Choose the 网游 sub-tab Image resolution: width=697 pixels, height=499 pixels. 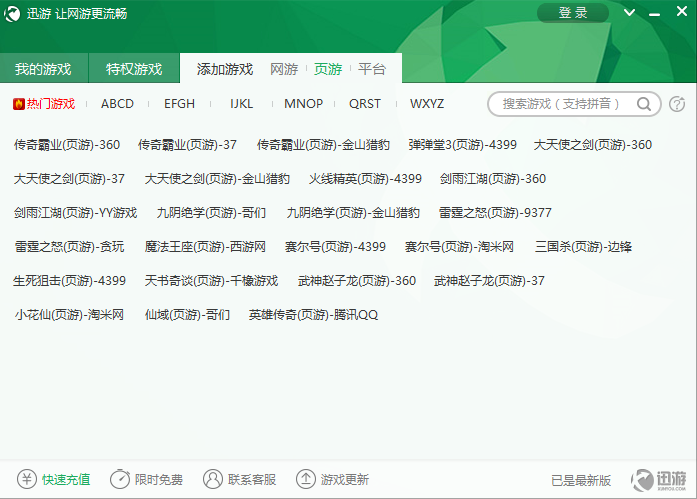click(284, 69)
